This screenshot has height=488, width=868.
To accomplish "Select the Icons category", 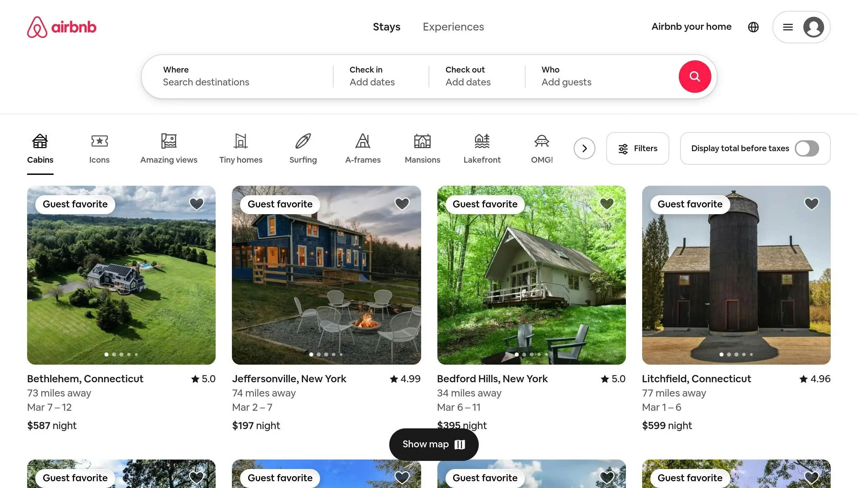I will (x=99, y=148).
